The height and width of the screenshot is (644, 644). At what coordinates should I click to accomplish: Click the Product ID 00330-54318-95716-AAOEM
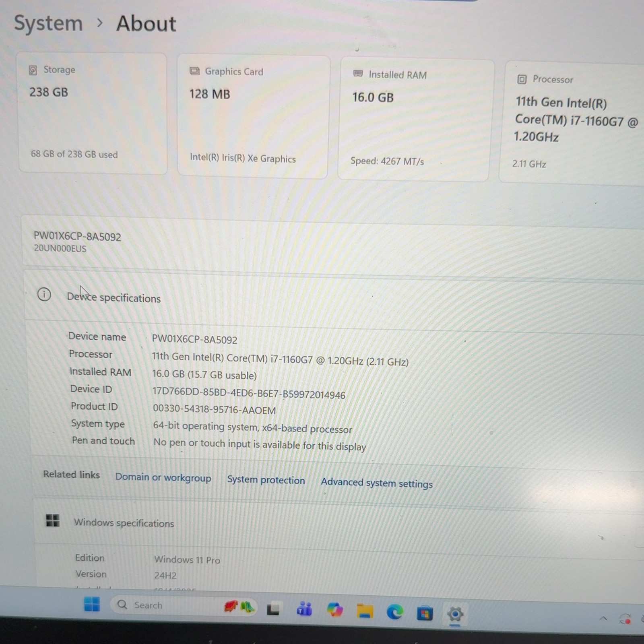point(215,410)
